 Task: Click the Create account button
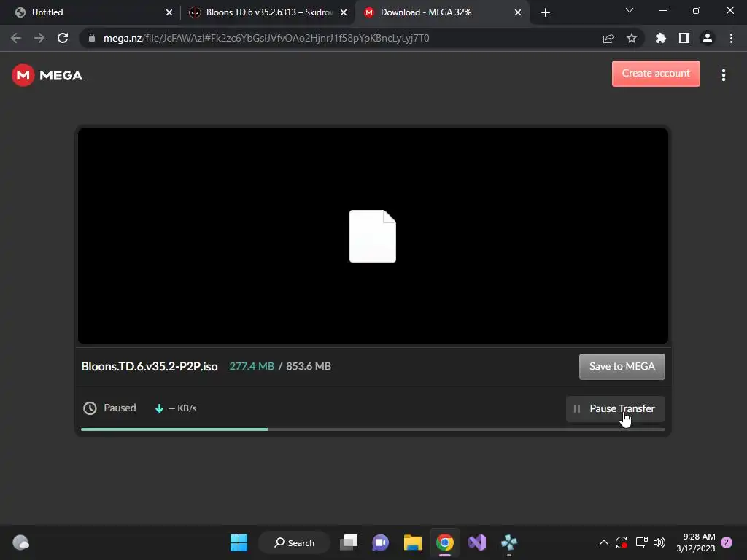click(x=656, y=74)
